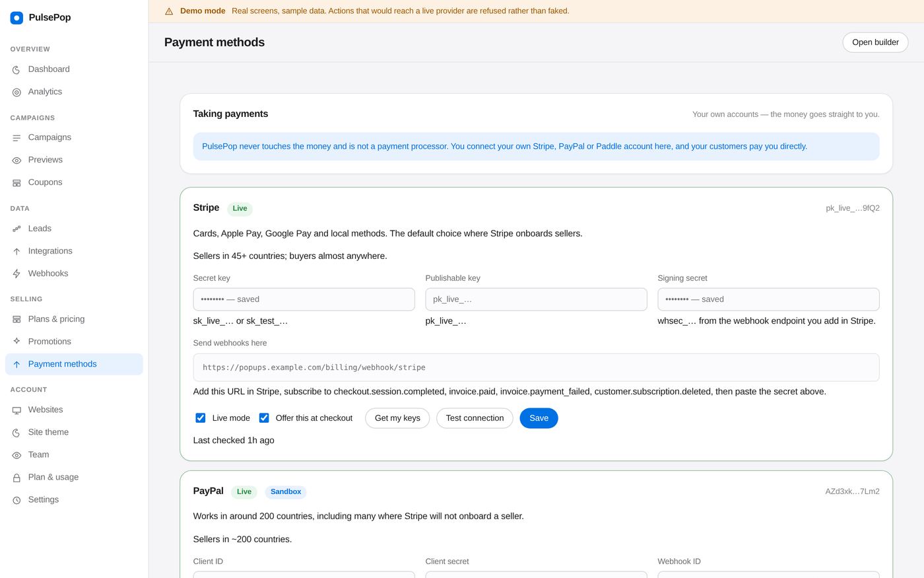Image resolution: width=924 pixels, height=578 pixels.
Task: Click the PayPal Sandbox badge
Action: click(286, 492)
